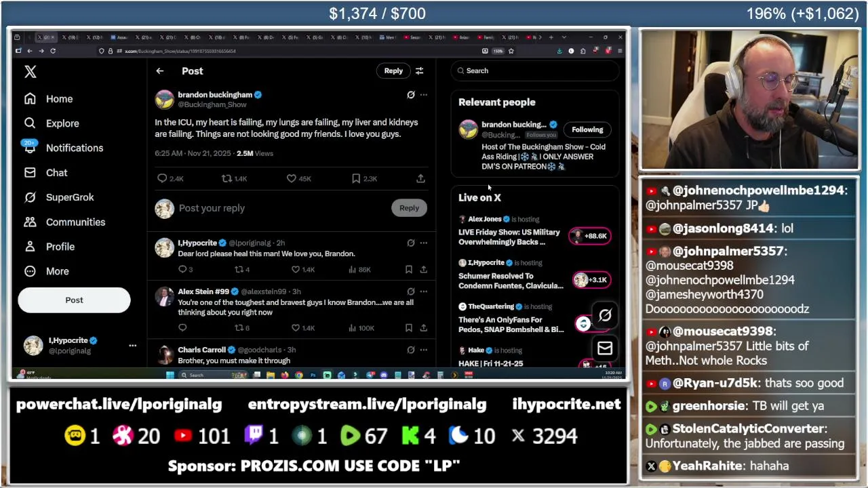868x488 pixels.
Task: Open the Notifications bell icon
Action: click(x=30, y=148)
